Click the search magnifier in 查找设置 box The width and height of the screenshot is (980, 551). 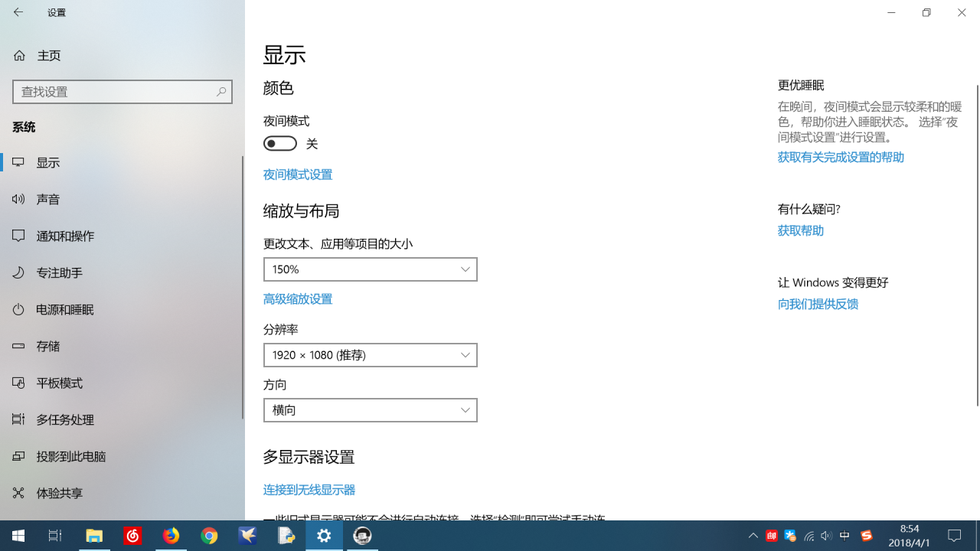221,92
